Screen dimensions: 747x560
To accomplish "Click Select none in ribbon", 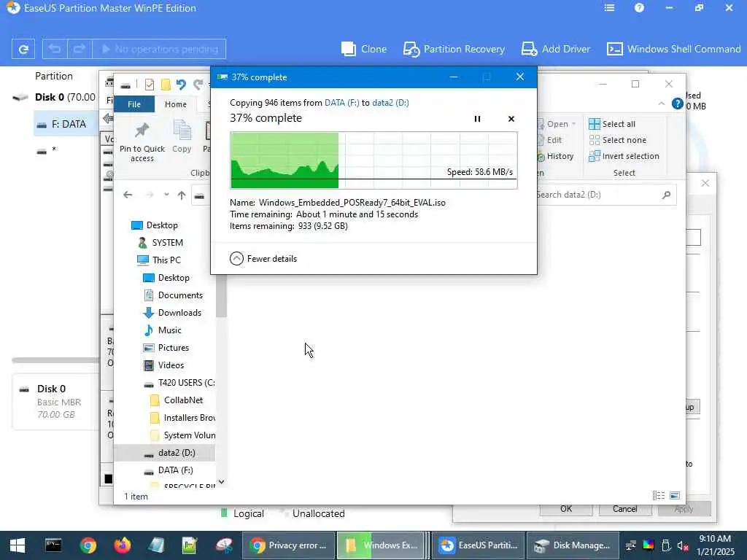I will 617,140.
